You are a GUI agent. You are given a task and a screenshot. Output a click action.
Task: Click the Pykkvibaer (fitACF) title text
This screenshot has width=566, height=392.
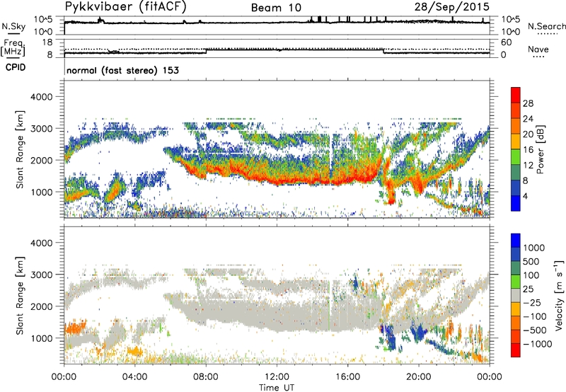point(126,6)
